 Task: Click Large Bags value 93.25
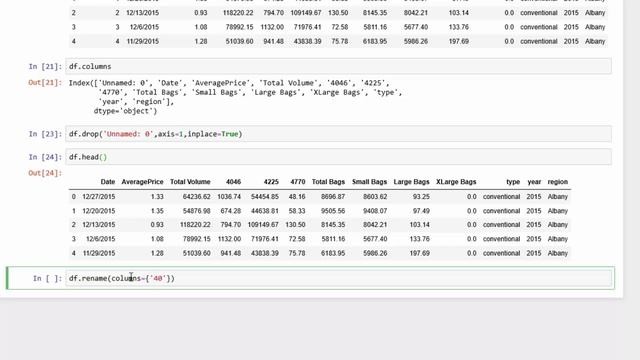pos(421,197)
